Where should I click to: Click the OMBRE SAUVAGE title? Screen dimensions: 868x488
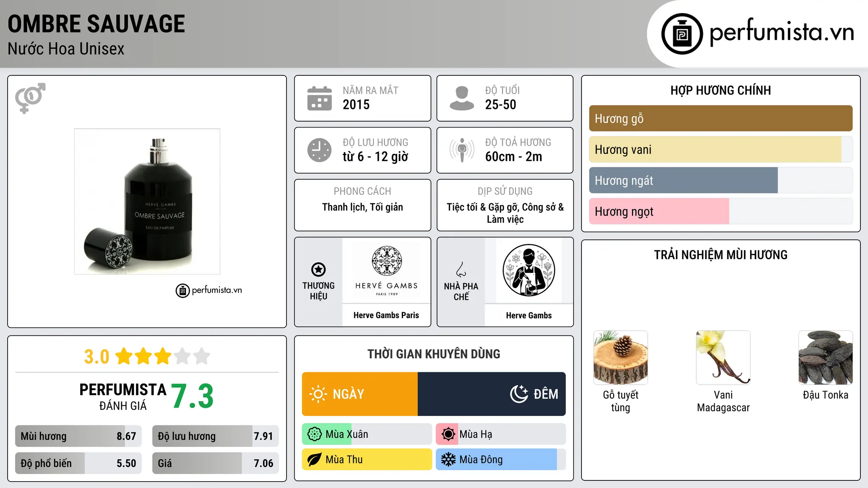(x=96, y=24)
